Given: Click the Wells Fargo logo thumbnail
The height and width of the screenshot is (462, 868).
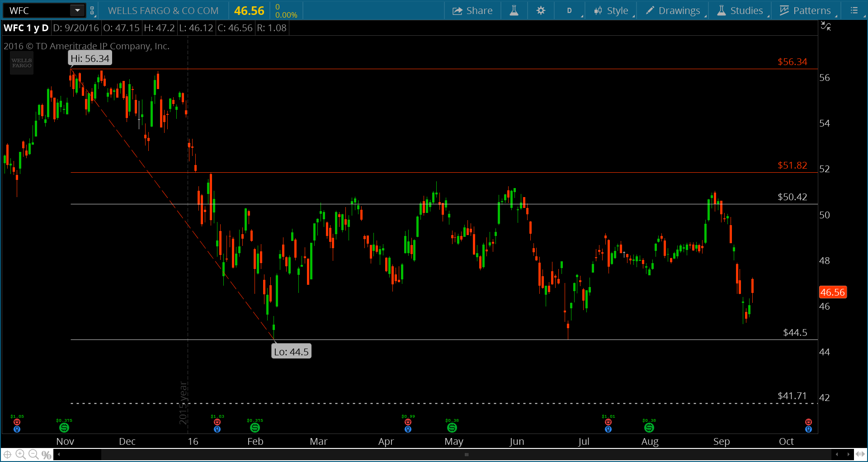Looking at the screenshot, I should 22,63.
